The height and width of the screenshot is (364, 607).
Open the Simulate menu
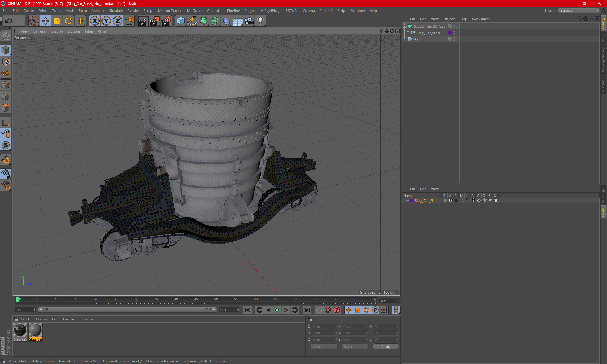pyautogui.click(x=116, y=11)
